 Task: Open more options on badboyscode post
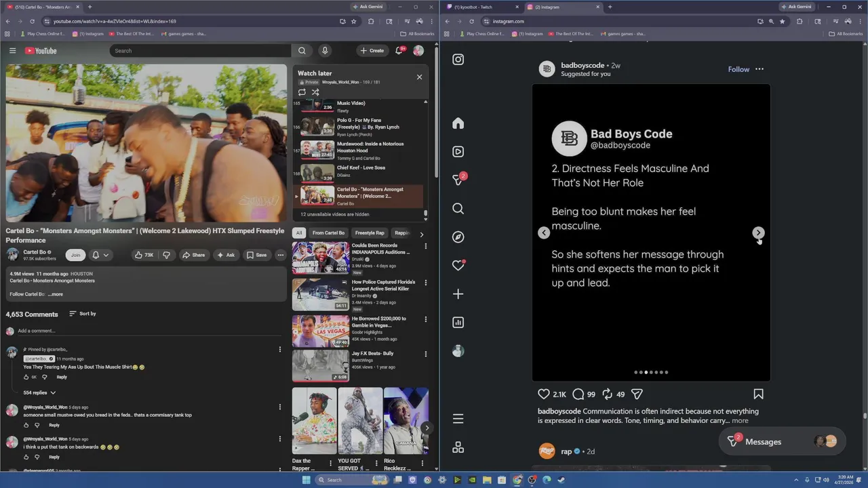point(759,69)
